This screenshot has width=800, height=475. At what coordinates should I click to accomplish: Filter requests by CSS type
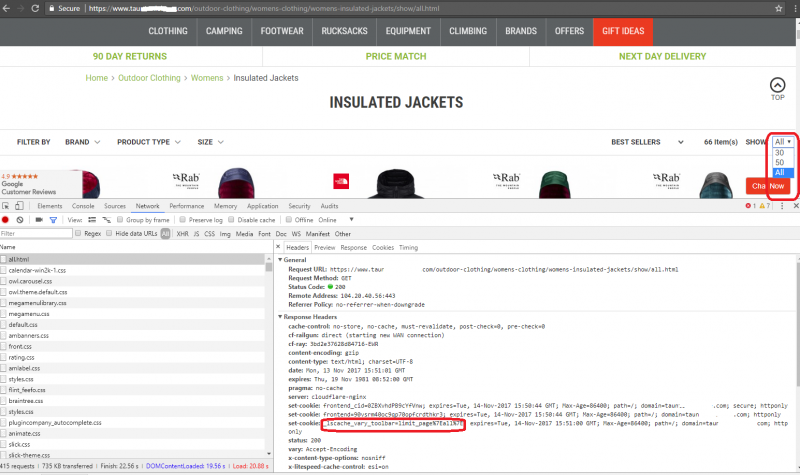pos(209,234)
